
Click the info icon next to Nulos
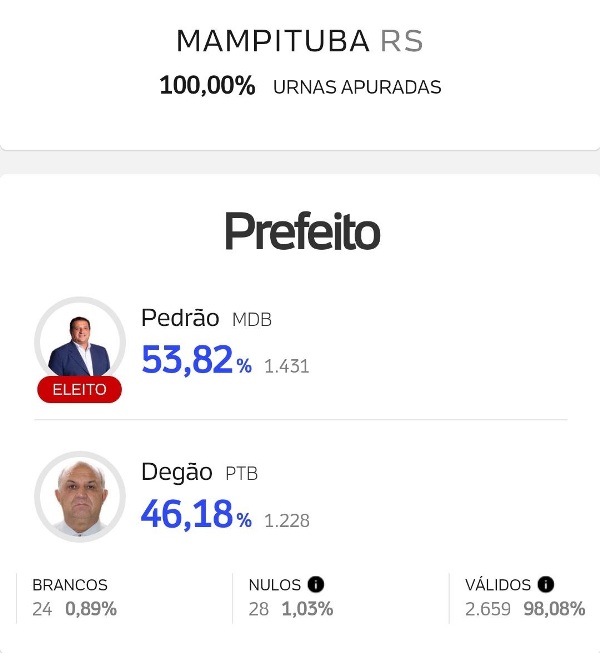(x=316, y=585)
